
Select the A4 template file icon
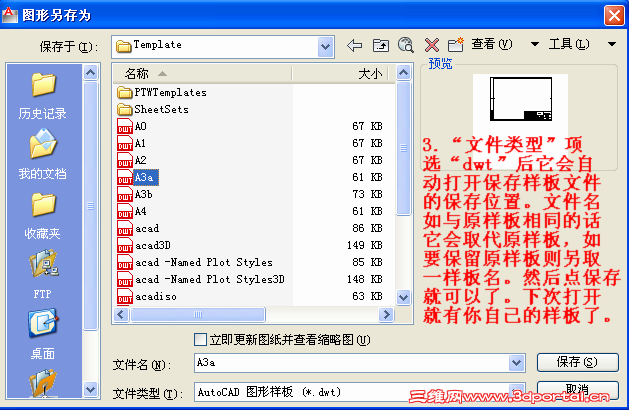coord(125,211)
